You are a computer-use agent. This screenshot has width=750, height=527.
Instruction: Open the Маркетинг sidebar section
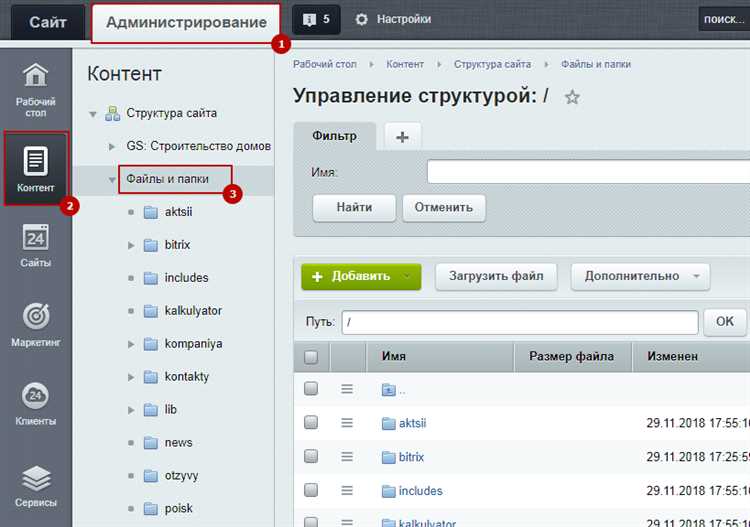(36, 325)
